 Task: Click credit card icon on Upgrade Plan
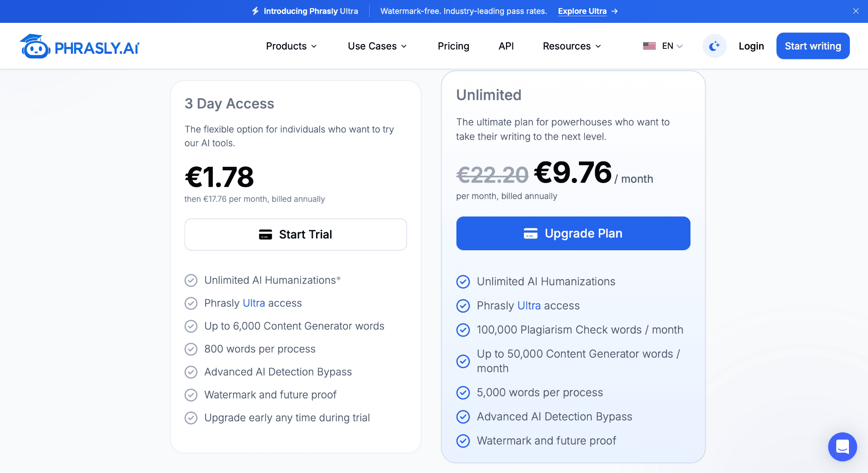tap(530, 233)
